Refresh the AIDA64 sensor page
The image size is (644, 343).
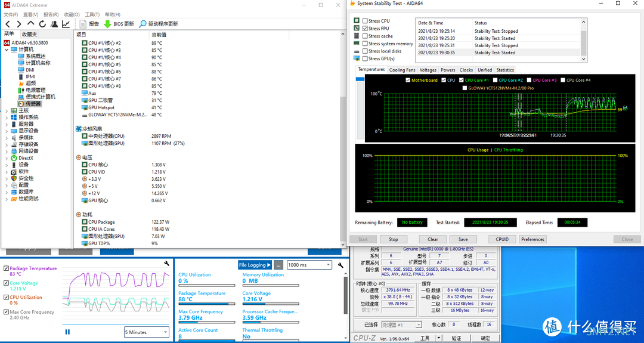(42, 24)
